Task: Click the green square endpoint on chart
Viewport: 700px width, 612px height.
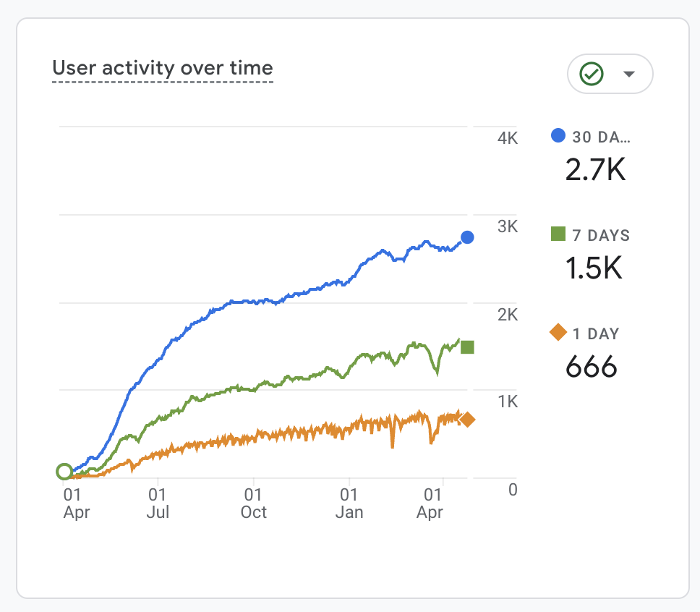Action: [x=467, y=347]
